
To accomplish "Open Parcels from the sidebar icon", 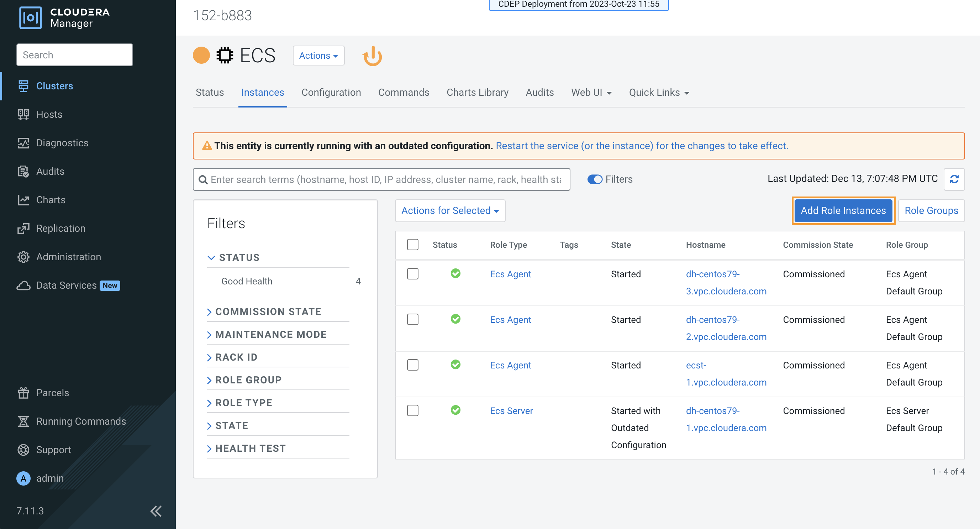I will point(23,392).
